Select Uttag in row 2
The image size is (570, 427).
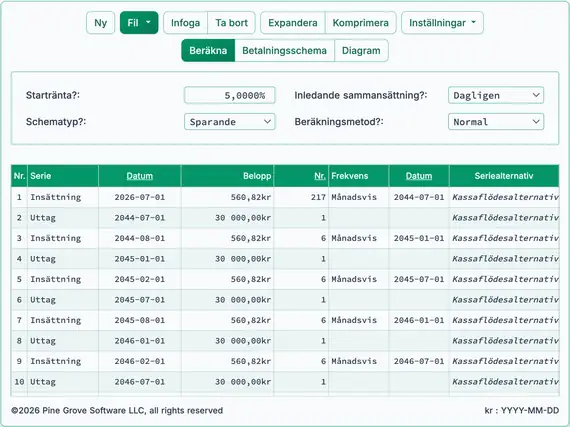click(63, 218)
